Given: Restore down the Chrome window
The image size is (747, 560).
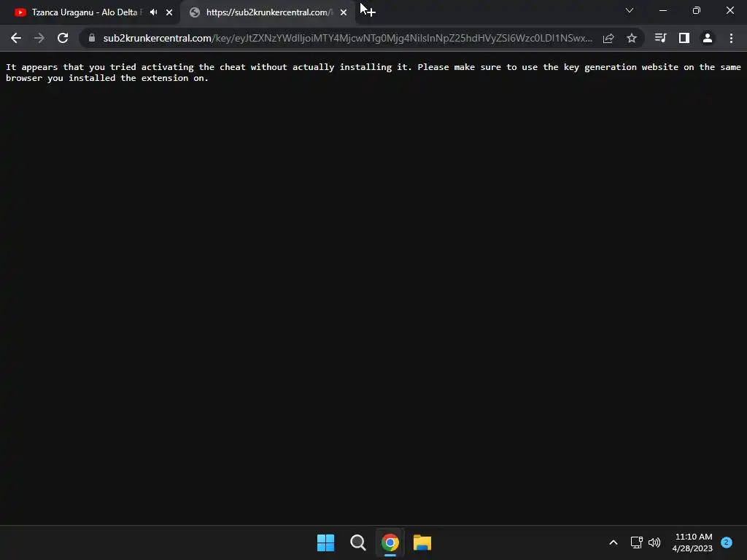Looking at the screenshot, I should point(697,10).
